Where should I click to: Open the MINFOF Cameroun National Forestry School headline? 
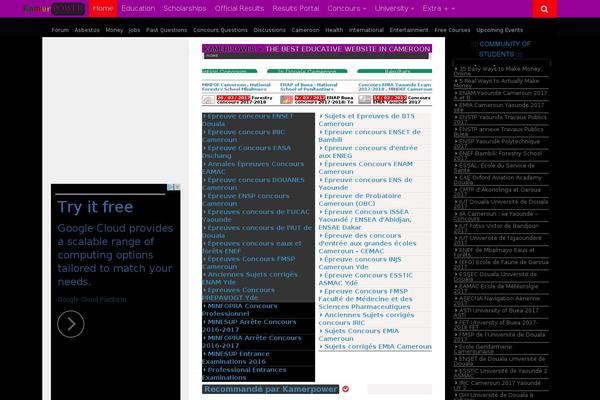[236, 87]
